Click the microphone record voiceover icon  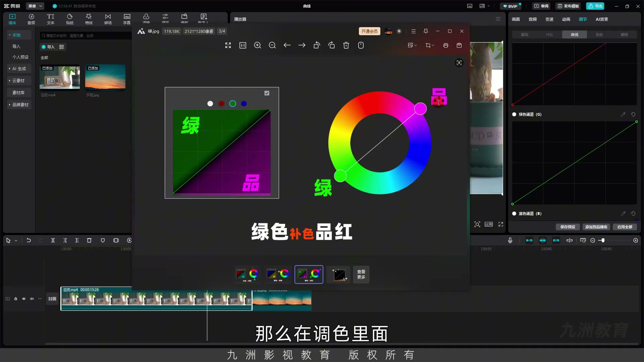pyautogui.click(x=510, y=240)
